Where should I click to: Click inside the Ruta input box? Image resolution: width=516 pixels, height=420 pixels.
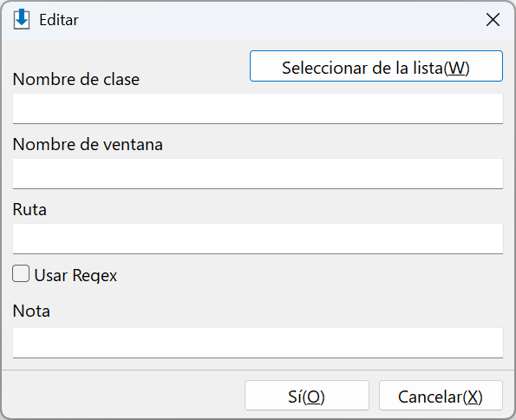(x=258, y=239)
